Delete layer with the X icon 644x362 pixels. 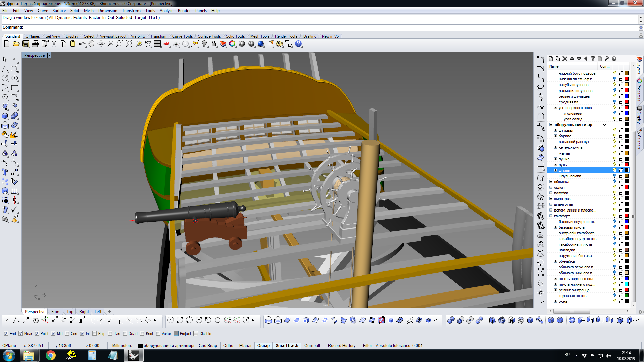[565, 59]
